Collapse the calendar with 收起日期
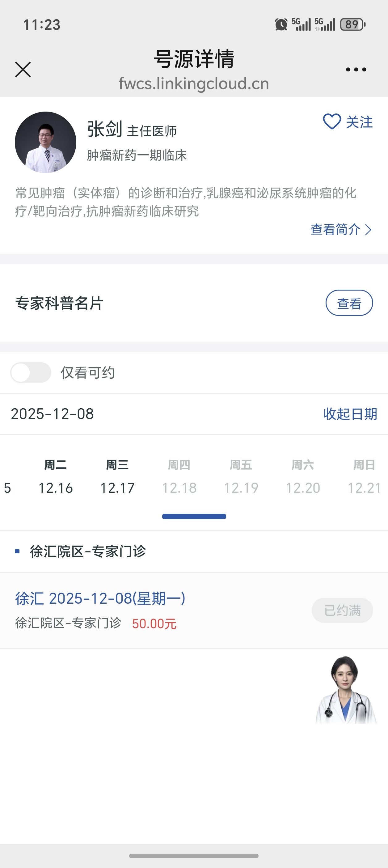This screenshot has width=388, height=868. point(350,414)
